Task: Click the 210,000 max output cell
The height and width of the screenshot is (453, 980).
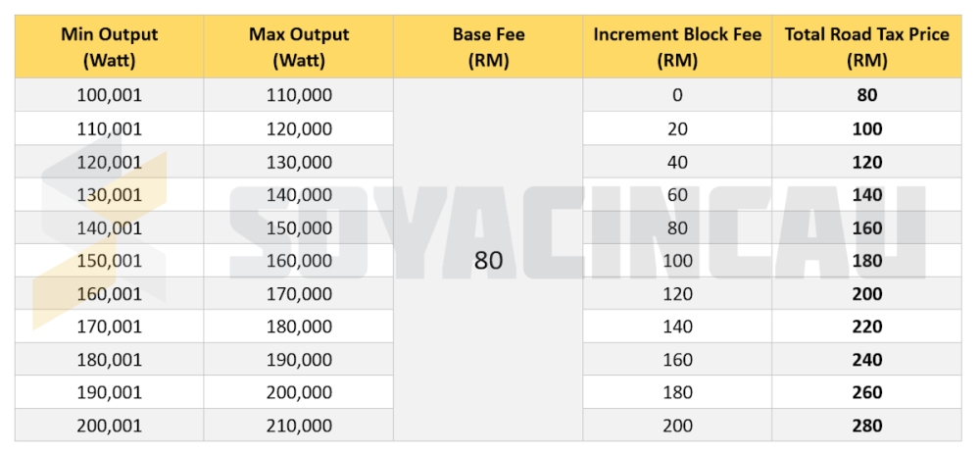Action: tap(299, 426)
